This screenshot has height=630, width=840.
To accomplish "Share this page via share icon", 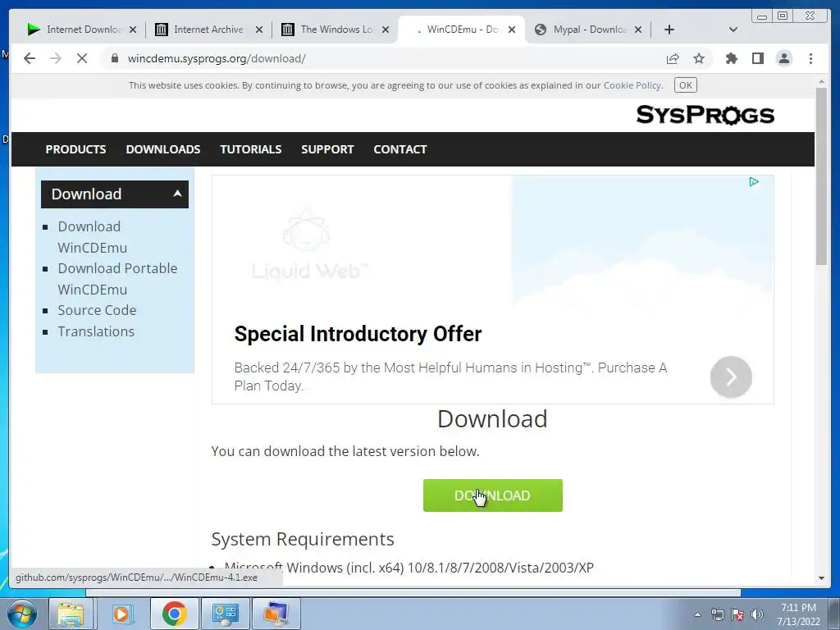I will tap(673, 58).
